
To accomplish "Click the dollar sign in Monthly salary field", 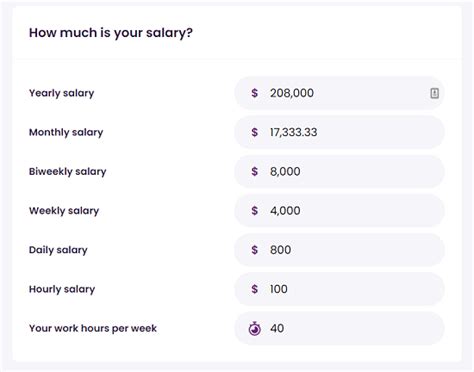I will click(255, 132).
